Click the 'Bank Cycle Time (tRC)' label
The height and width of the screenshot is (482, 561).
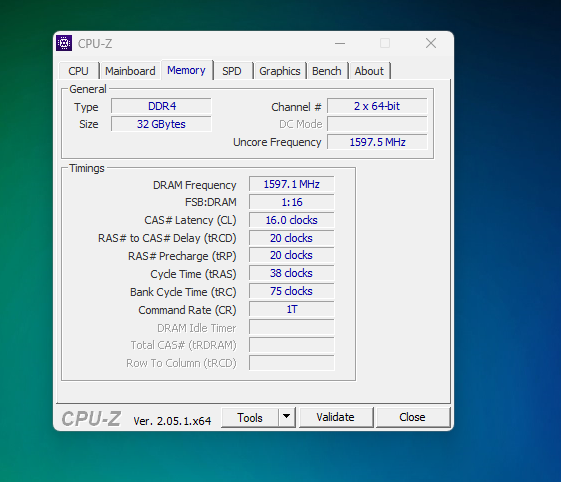(x=183, y=292)
